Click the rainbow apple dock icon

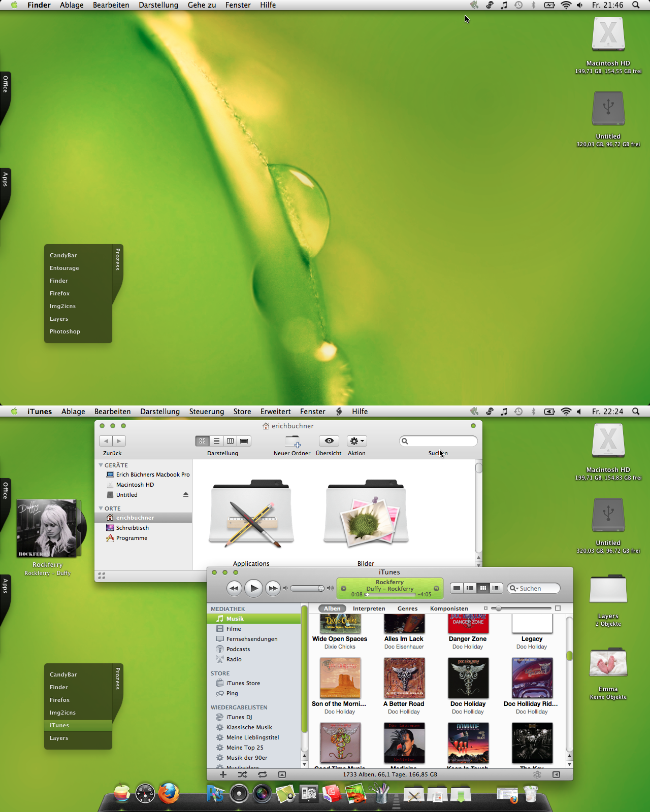pos(122,793)
